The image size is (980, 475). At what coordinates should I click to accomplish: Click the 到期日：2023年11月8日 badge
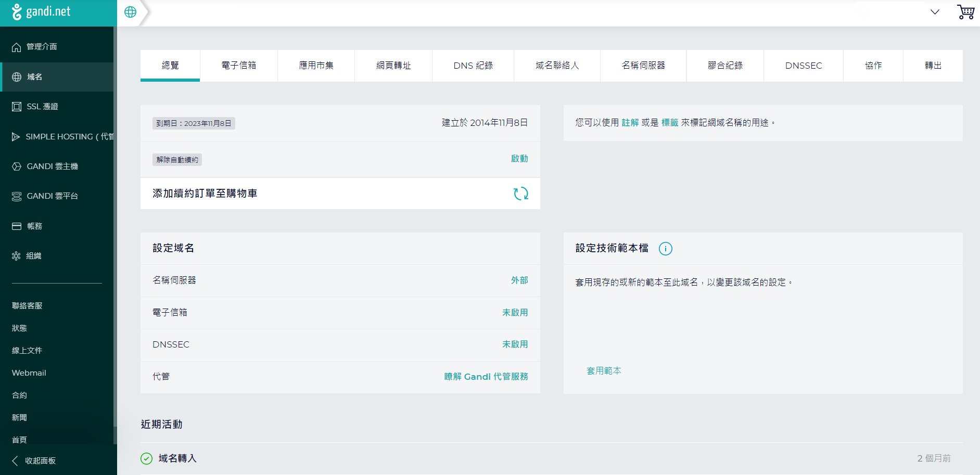[194, 123]
